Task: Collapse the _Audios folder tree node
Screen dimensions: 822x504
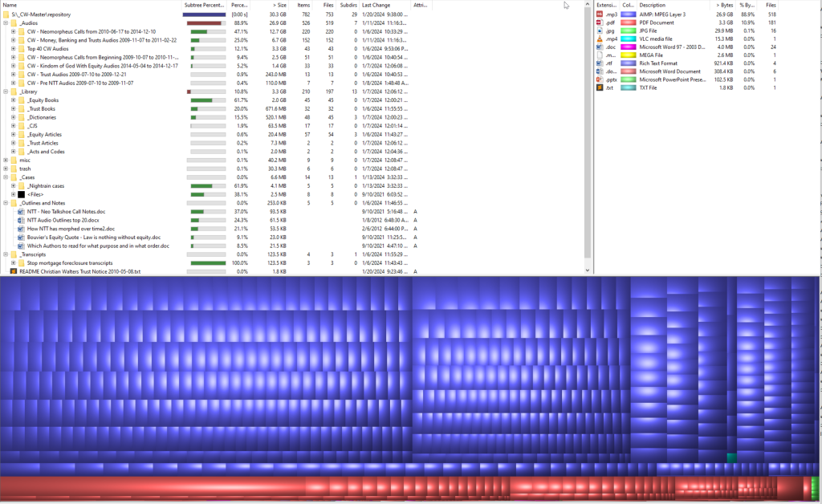Action: coord(6,23)
